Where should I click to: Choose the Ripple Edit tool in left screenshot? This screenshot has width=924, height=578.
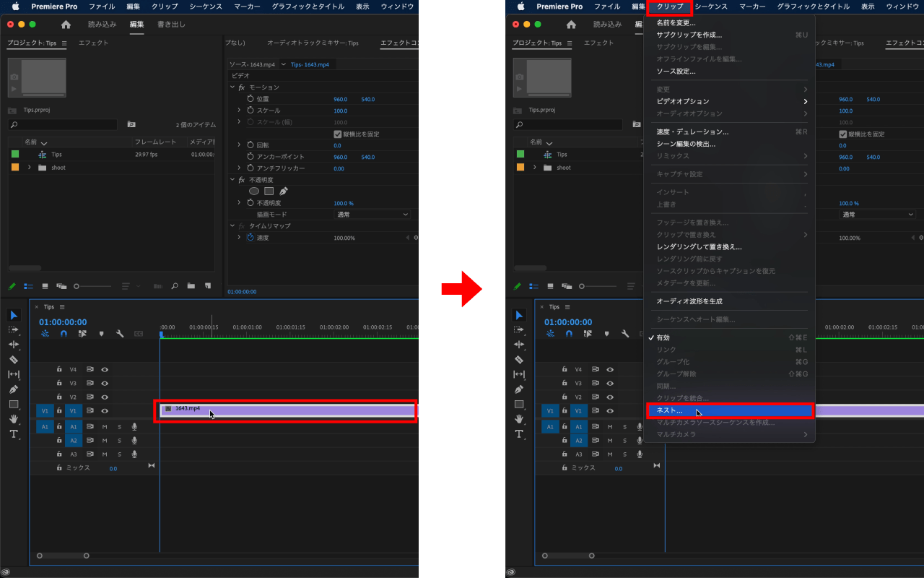point(14,345)
